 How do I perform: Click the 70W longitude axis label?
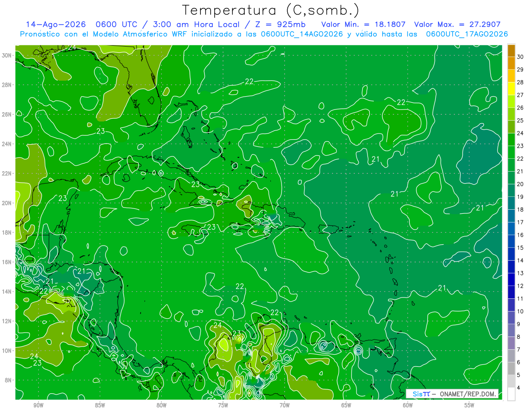pos(285,405)
